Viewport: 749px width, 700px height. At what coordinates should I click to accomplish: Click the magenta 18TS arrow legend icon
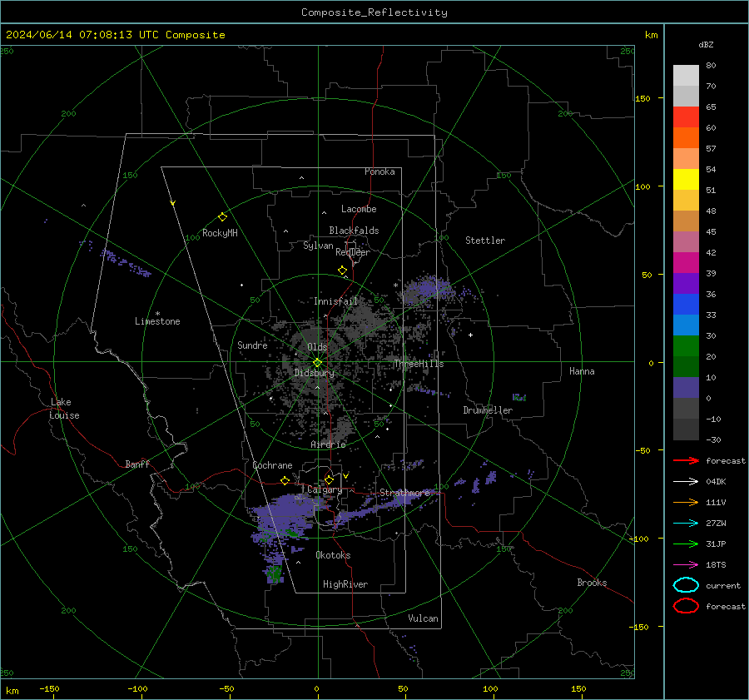tap(686, 565)
